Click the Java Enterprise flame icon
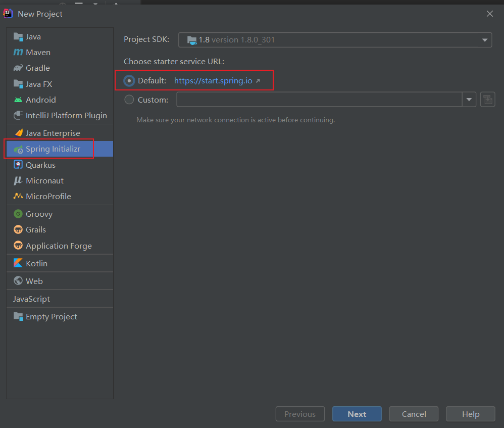This screenshot has width=504, height=428. (x=18, y=133)
